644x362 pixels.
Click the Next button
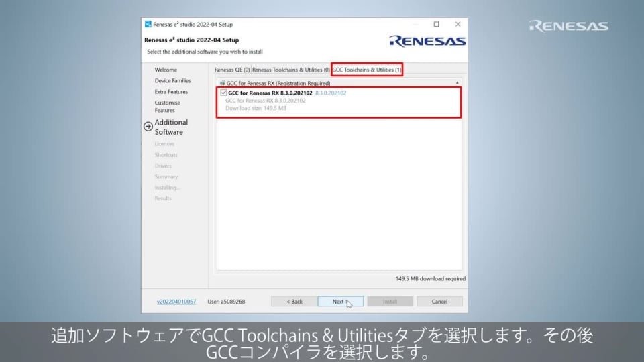click(341, 301)
